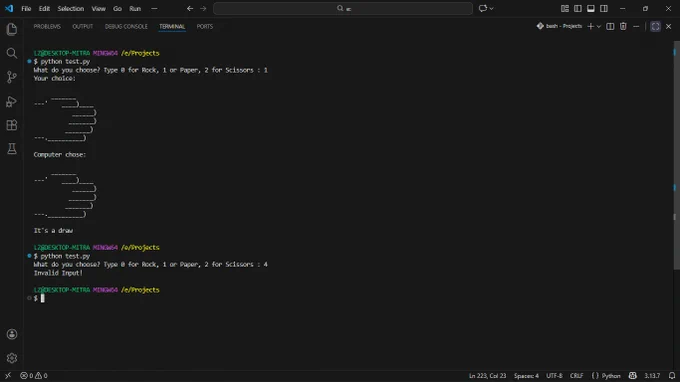This screenshot has height=382, width=680.
Task: Click the VS Code logo icon
Action: (9, 8)
